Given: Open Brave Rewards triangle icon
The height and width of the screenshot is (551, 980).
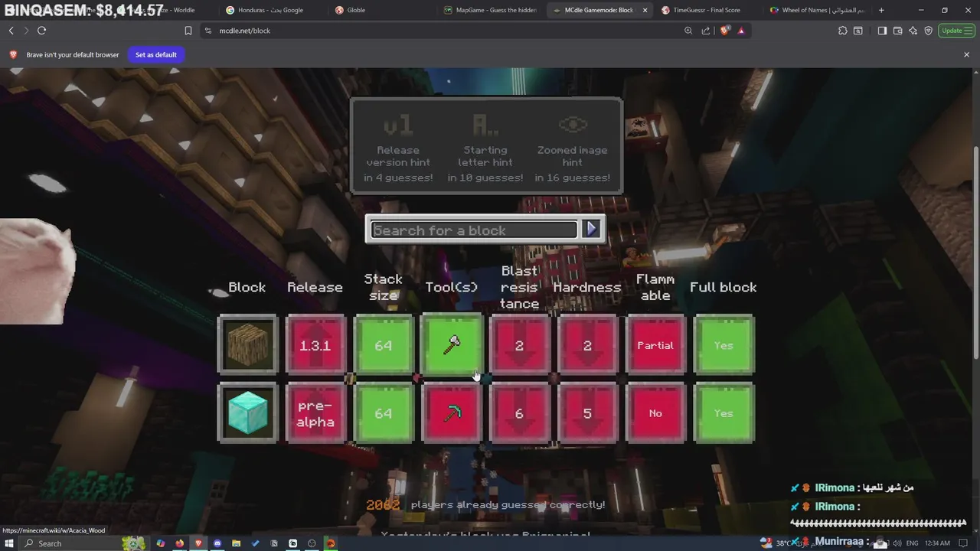Looking at the screenshot, I should pos(741,31).
